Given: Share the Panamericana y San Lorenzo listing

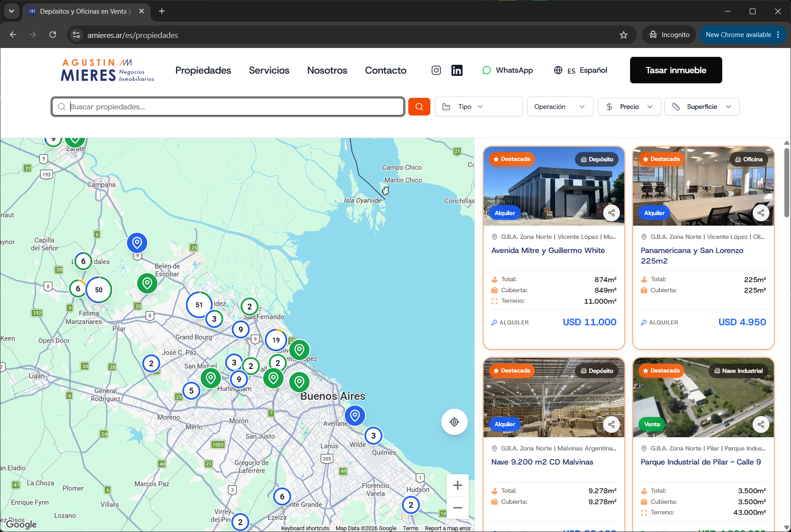Looking at the screenshot, I should point(761,213).
